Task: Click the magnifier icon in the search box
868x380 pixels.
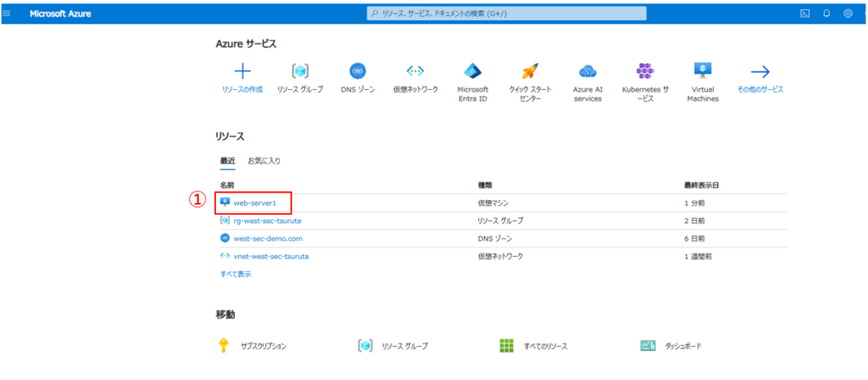Action: point(375,14)
